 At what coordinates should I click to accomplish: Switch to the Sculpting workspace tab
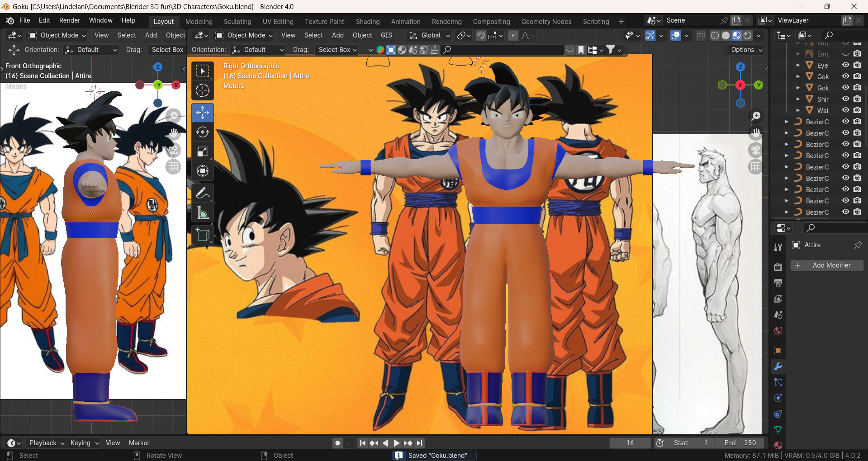pyautogui.click(x=237, y=22)
